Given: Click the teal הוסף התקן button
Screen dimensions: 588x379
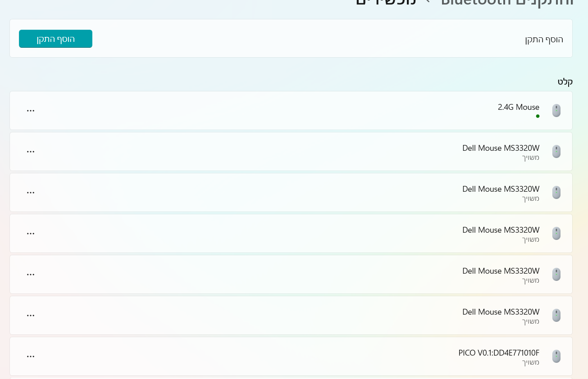Looking at the screenshot, I should click(55, 39).
